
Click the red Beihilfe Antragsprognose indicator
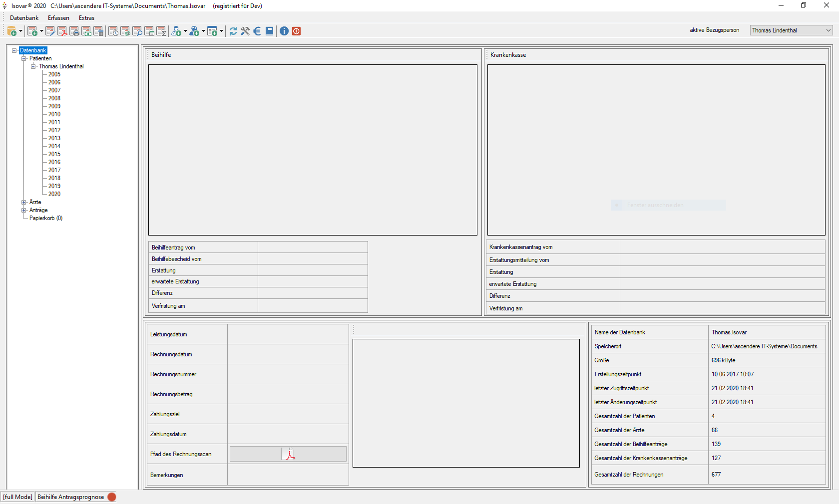112,497
